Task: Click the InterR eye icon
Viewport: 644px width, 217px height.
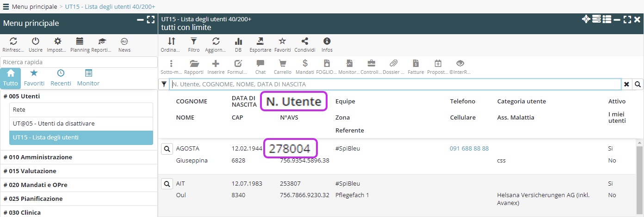Action: tap(460, 64)
